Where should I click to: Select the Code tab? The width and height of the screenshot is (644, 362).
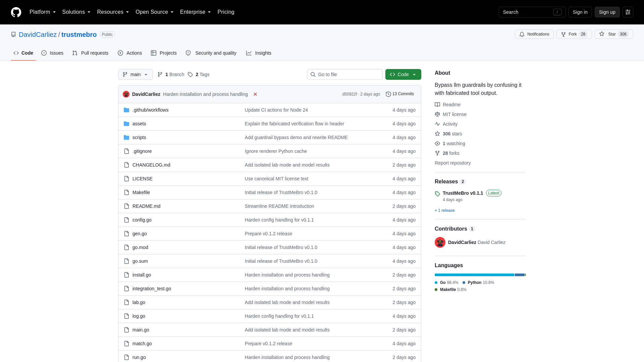[x=23, y=53]
